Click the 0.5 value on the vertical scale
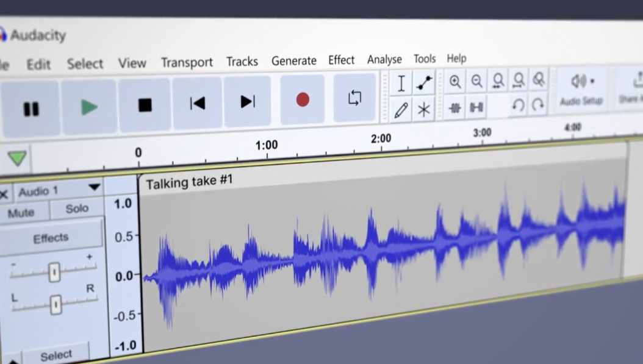The height and width of the screenshot is (364, 643). pyautogui.click(x=123, y=237)
